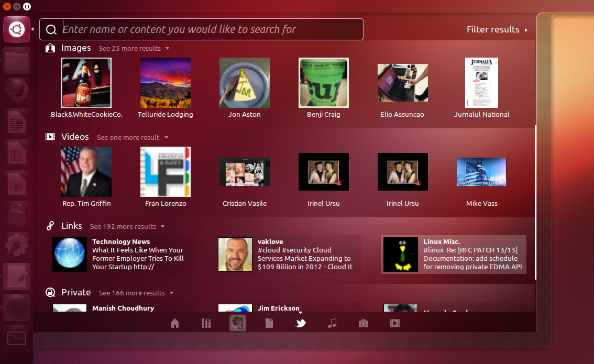
Task: Select the Evernote elephant lens
Action: point(237,323)
